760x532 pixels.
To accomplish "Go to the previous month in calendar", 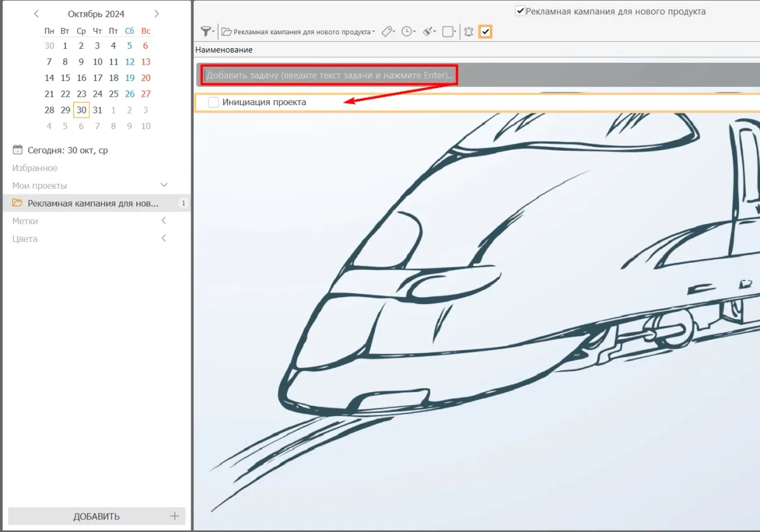I will pyautogui.click(x=36, y=14).
